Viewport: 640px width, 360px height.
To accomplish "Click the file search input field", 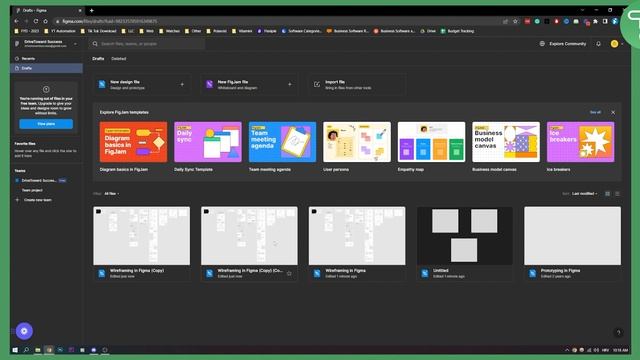I will (148, 44).
